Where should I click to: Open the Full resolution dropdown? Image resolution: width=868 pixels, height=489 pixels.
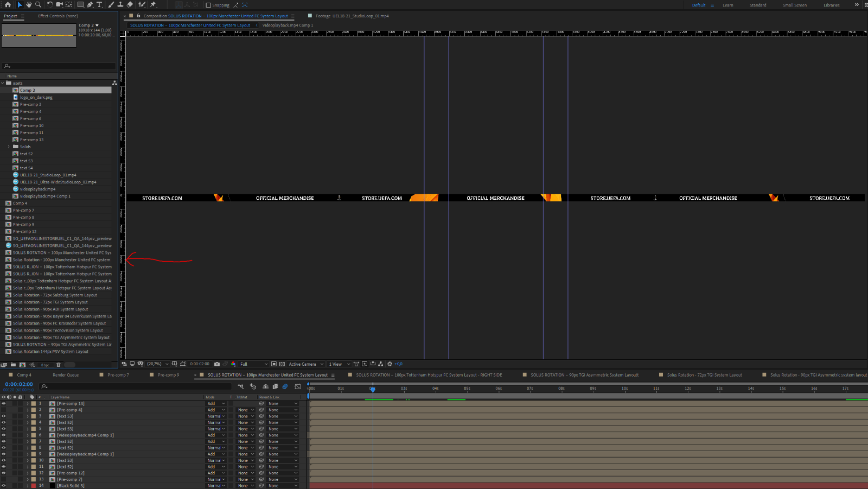click(254, 364)
